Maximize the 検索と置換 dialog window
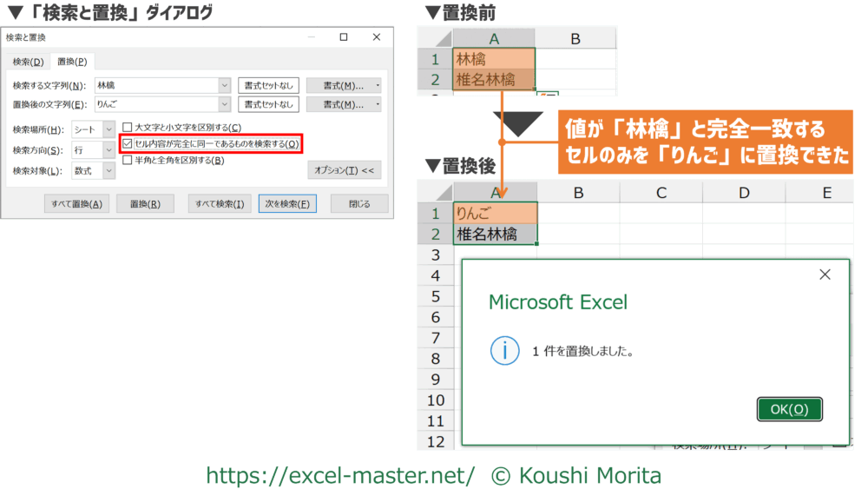This screenshot has height=489, width=868. [344, 37]
